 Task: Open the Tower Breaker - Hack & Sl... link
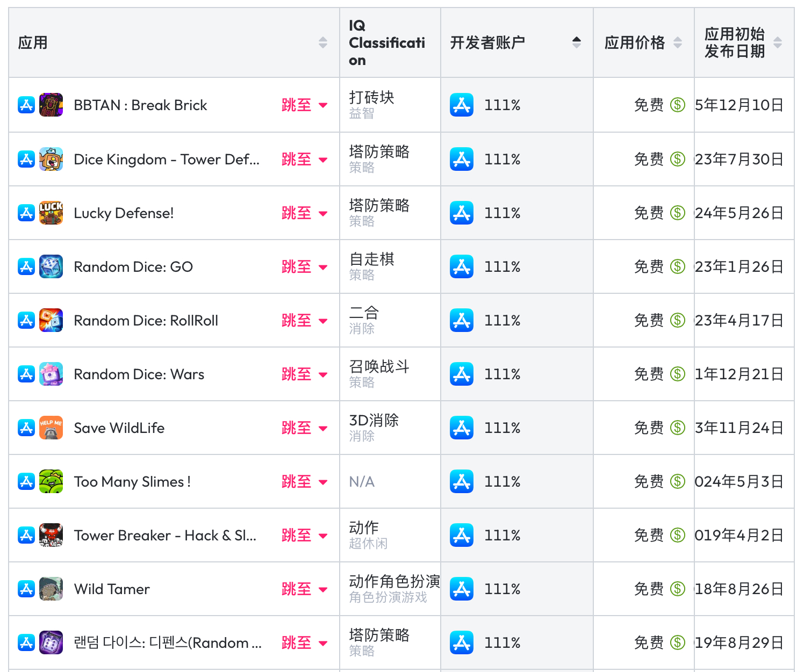(165, 536)
